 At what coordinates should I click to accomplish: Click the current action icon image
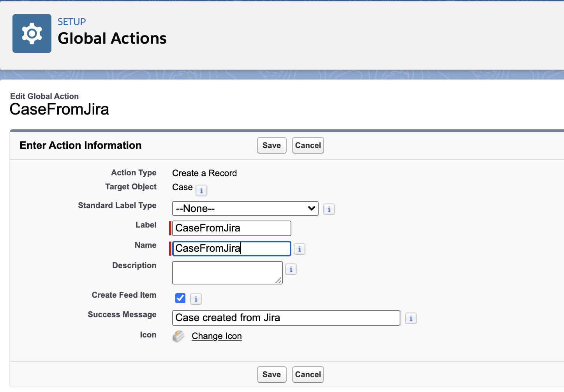(x=178, y=336)
